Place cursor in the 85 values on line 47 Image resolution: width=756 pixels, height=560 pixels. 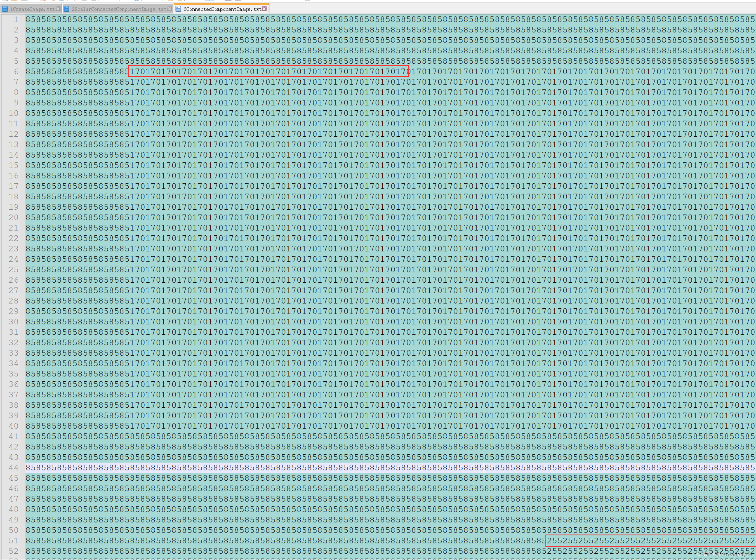click(390, 499)
